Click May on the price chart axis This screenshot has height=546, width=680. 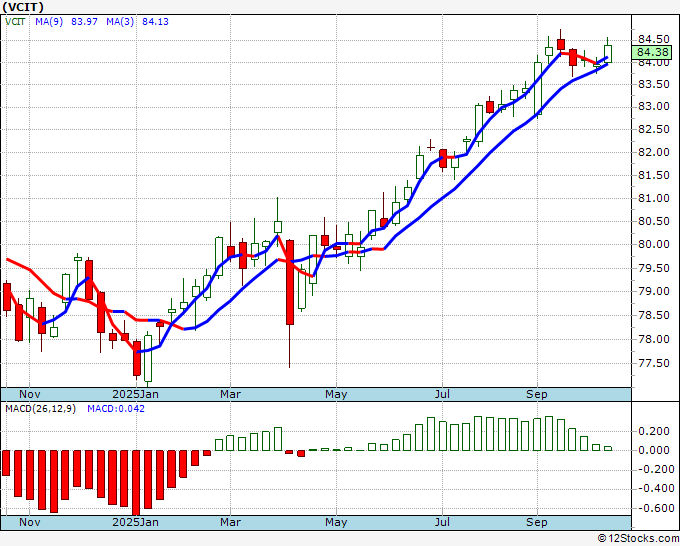(x=336, y=394)
